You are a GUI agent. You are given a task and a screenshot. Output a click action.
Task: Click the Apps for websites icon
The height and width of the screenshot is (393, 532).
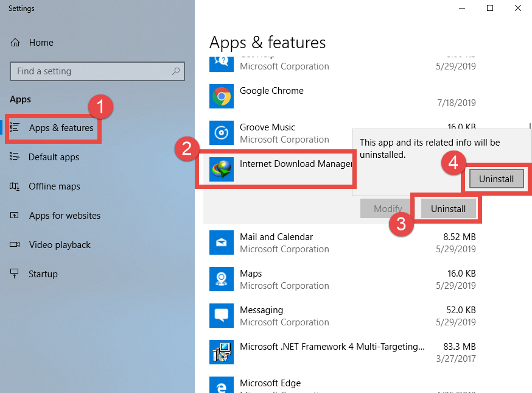14,215
